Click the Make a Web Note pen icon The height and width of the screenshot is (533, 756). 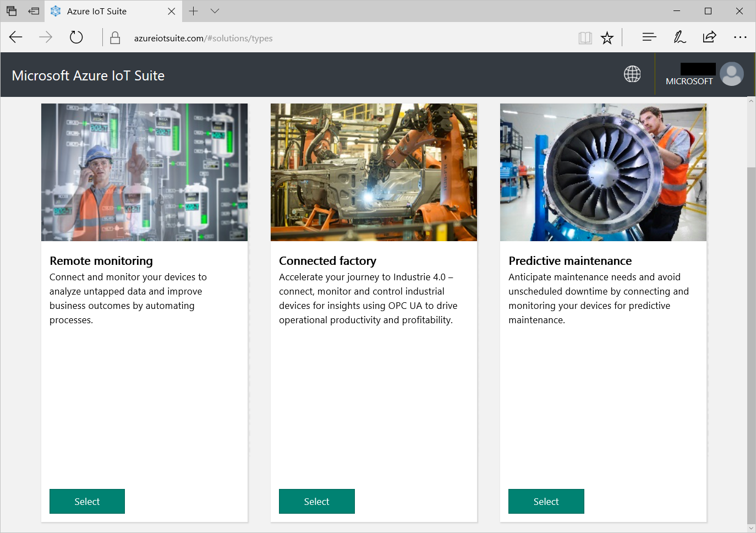[x=680, y=37]
